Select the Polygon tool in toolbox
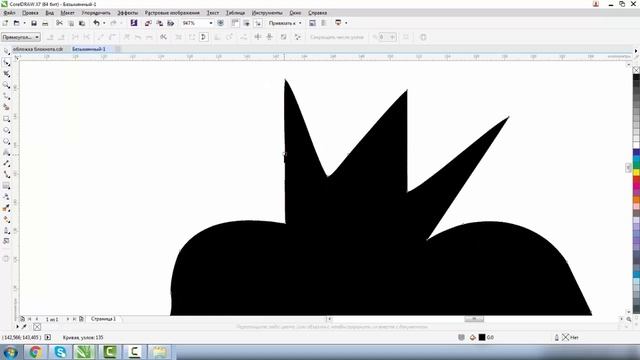 pyautogui.click(x=6, y=141)
